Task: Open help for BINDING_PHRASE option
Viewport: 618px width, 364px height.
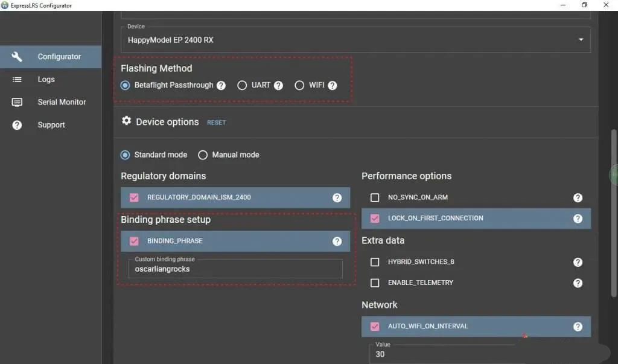Action: [x=337, y=241]
